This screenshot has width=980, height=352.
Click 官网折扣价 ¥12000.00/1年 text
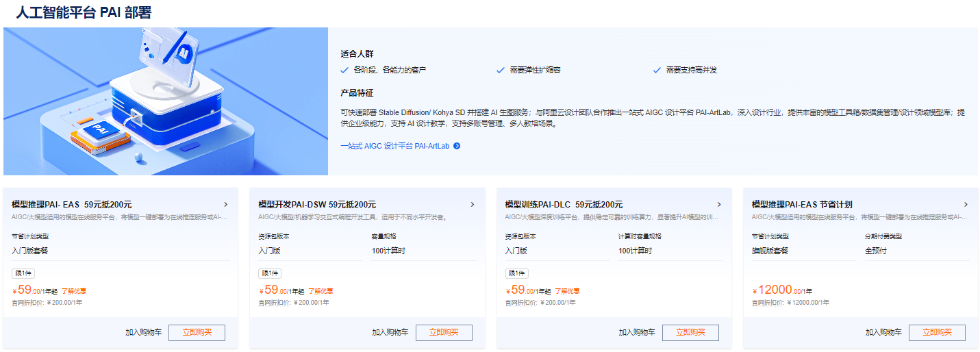(x=790, y=302)
